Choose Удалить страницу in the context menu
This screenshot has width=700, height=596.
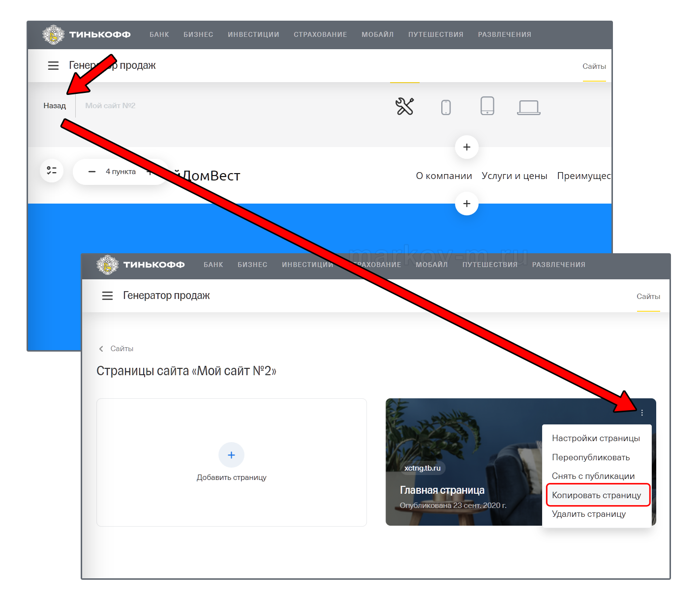coord(588,514)
